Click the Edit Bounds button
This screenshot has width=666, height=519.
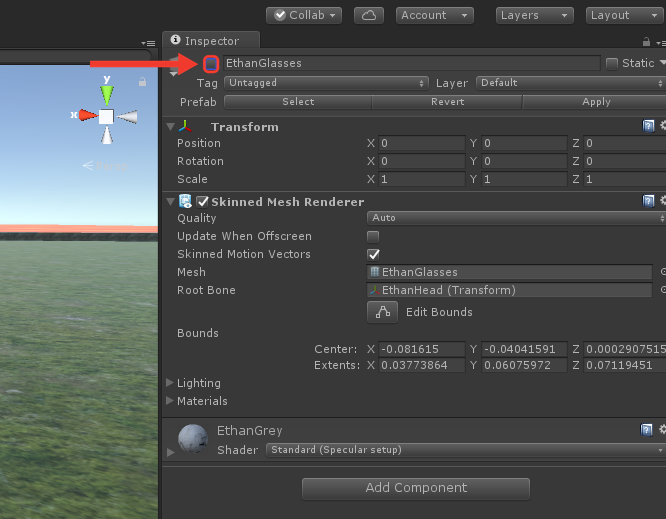coord(382,312)
